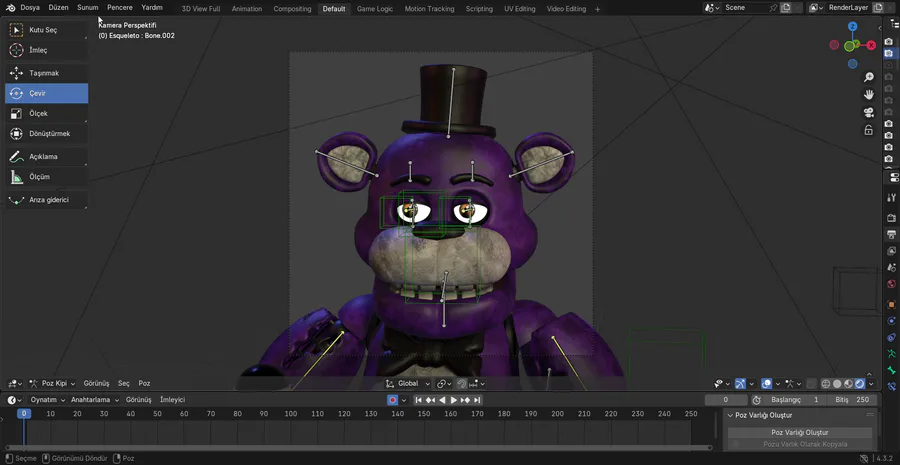The image size is (900, 465).
Task: Open the viewport Seç menu
Action: coord(124,383)
